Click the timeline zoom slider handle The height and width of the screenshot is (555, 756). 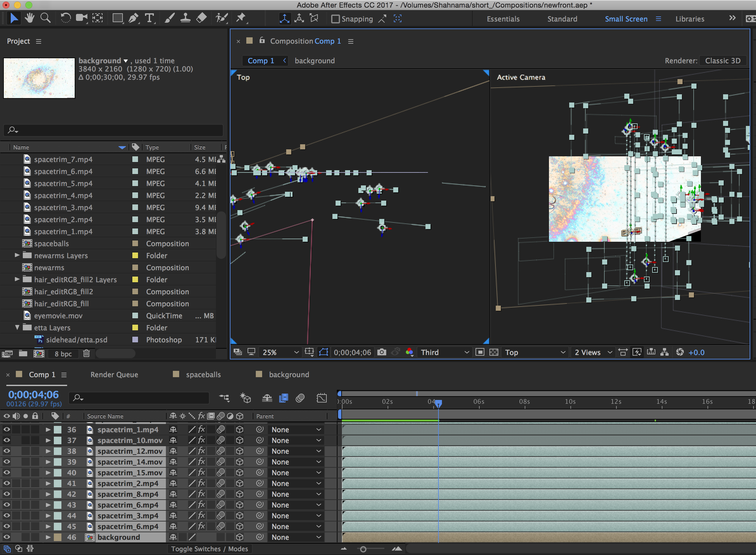363,549
